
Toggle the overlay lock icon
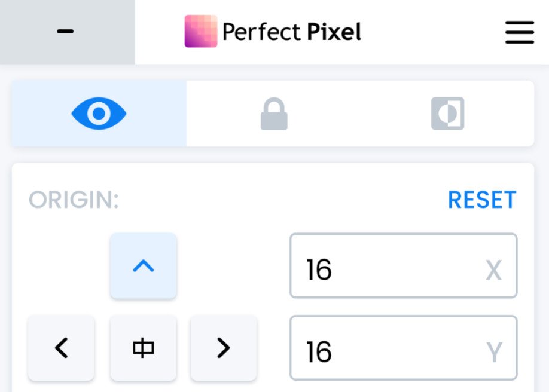[274, 114]
